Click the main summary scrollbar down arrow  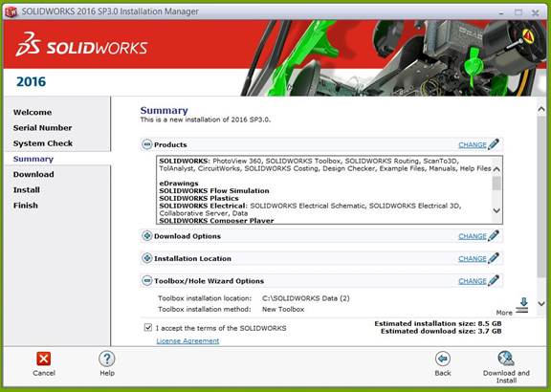(x=541, y=303)
